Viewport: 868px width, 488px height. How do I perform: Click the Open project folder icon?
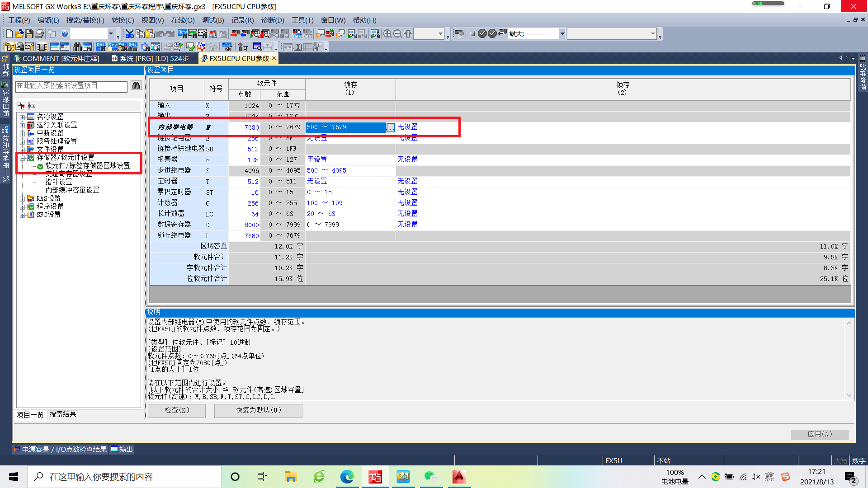pyautogui.click(x=19, y=34)
